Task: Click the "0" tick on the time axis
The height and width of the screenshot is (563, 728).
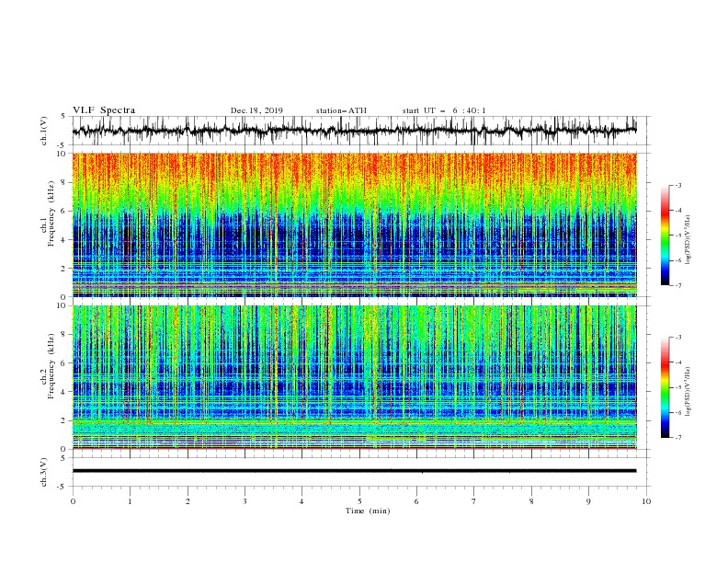Action: point(73,501)
